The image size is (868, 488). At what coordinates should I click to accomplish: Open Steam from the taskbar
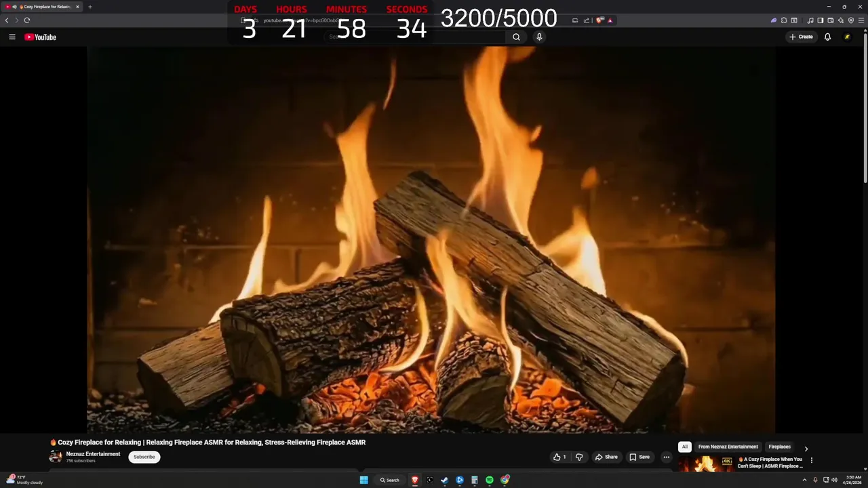[x=445, y=480]
